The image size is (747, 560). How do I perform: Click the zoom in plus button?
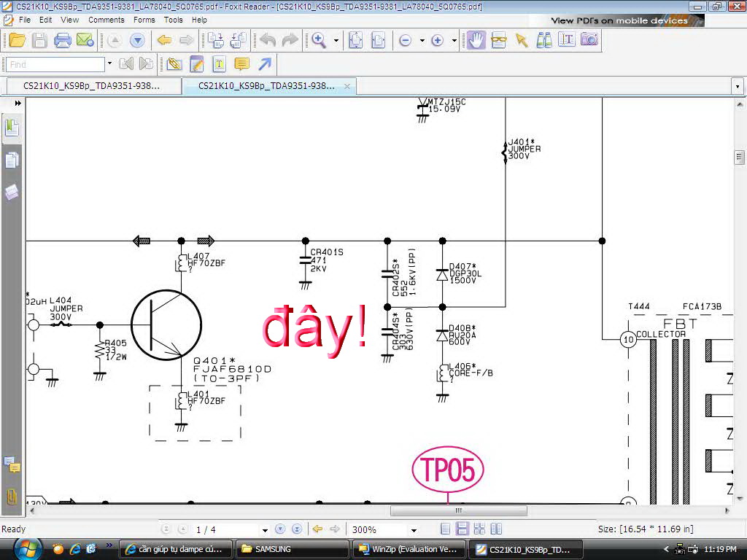click(x=438, y=41)
